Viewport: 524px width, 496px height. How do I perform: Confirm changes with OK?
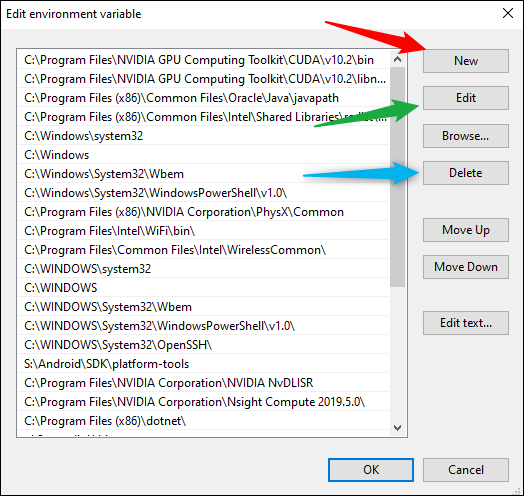tap(371, 470)
